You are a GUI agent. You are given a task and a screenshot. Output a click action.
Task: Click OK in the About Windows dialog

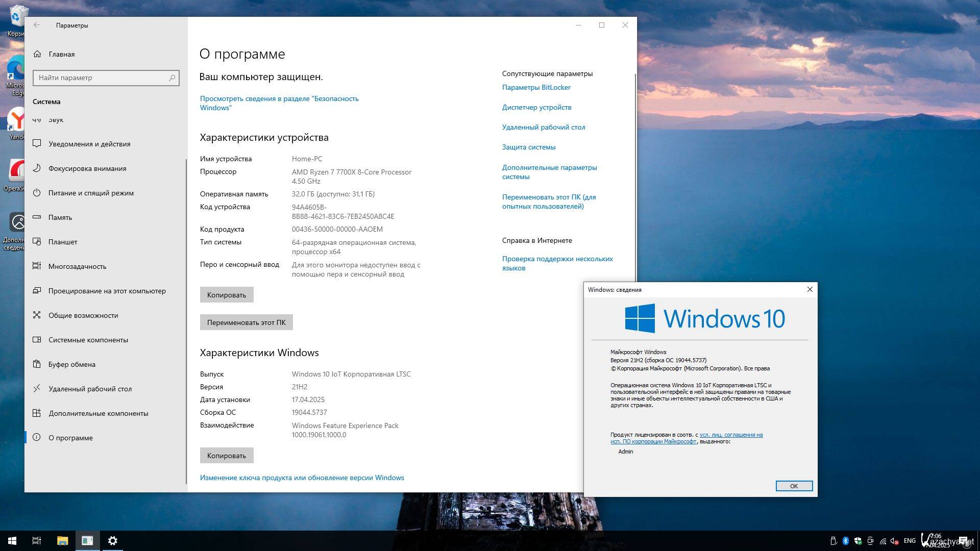point(794,486)
